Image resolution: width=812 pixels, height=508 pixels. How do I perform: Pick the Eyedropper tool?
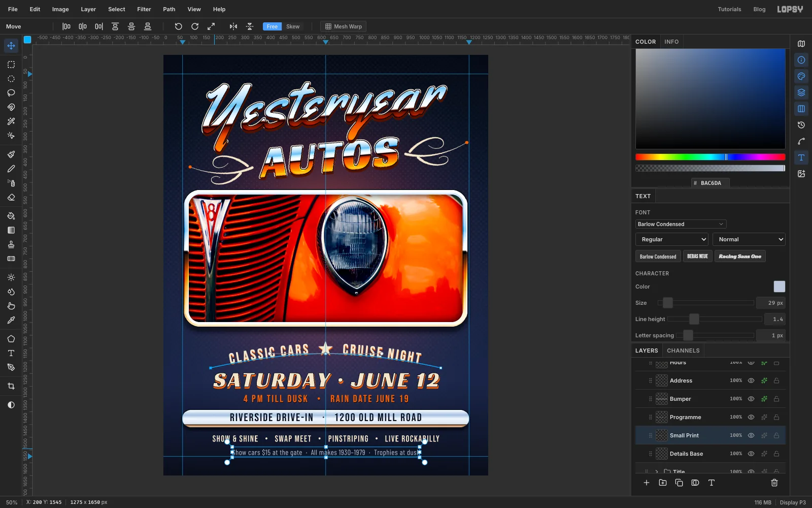(x=11, y=320)
